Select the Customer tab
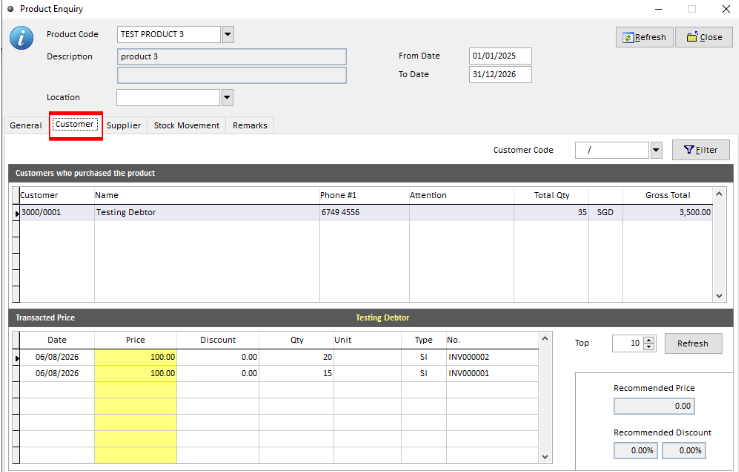 74,124
